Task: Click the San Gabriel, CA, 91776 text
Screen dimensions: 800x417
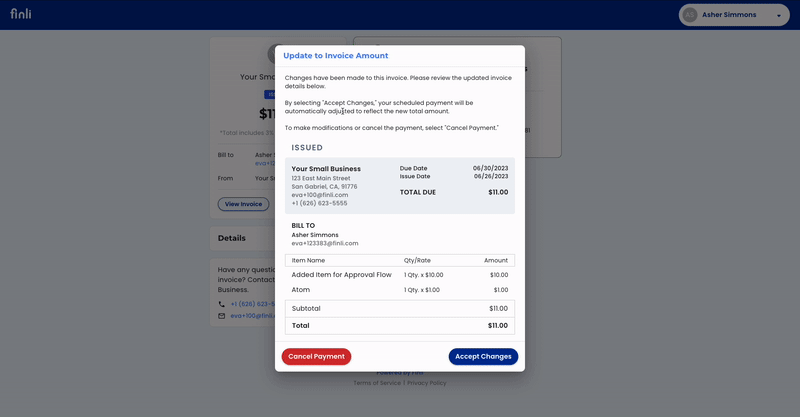Action: tap(324, 186)
